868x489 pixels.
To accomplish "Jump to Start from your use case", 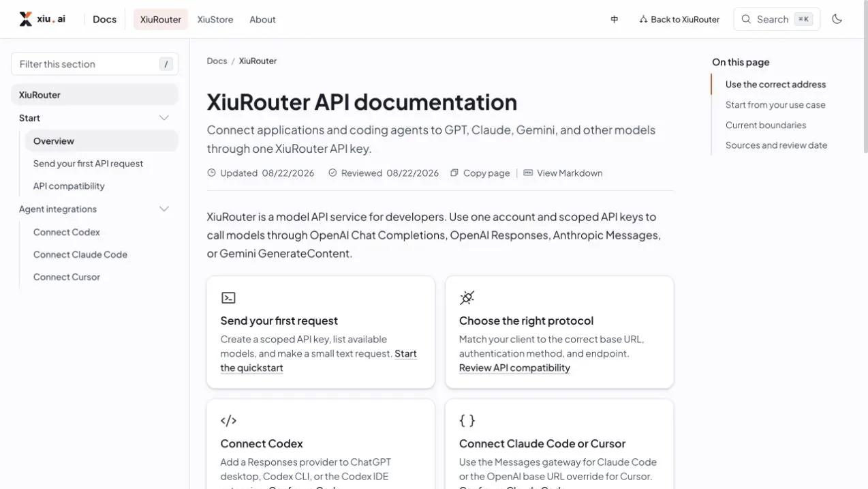I will [775, 105].
